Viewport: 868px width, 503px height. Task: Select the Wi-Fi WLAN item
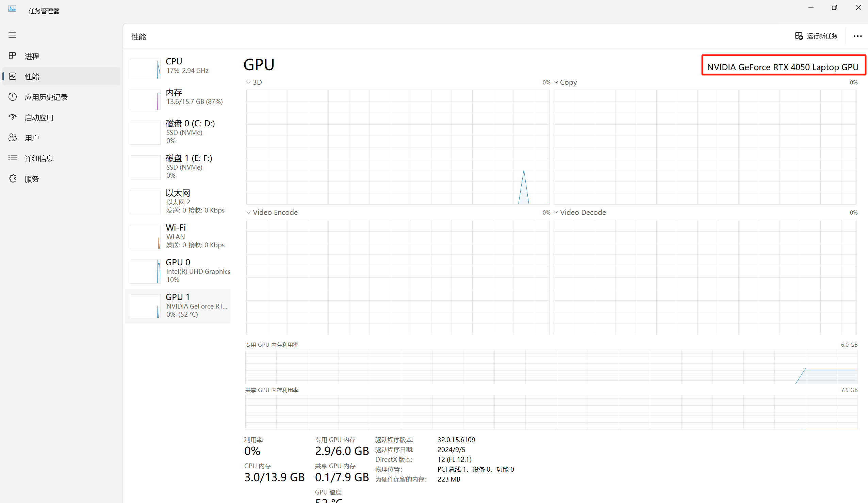click(x=178, y=236)
